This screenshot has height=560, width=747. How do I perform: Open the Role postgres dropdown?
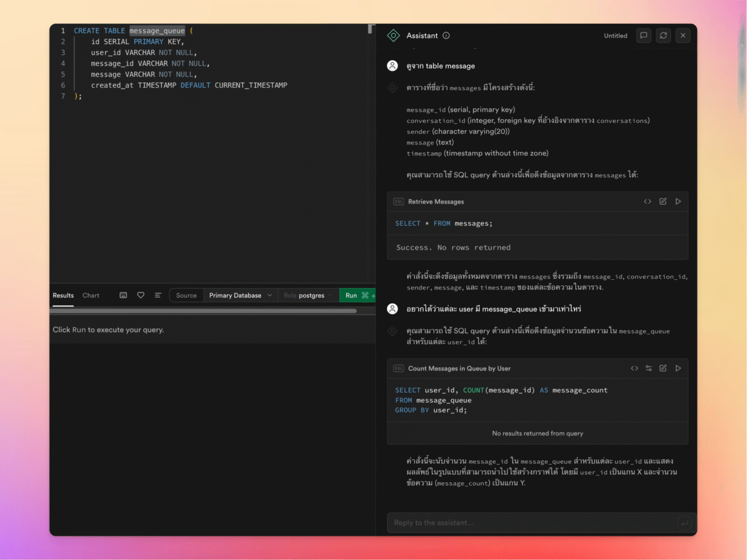click(x=307, y=295)
